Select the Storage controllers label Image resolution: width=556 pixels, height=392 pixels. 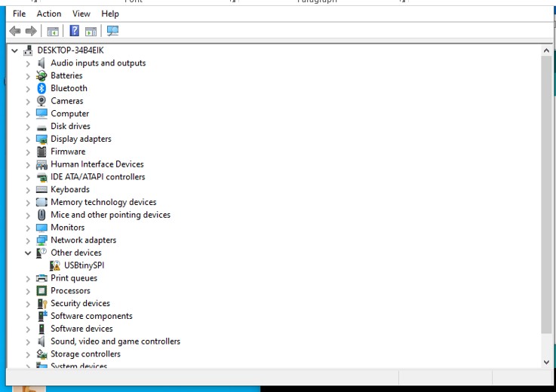point(86,354)
